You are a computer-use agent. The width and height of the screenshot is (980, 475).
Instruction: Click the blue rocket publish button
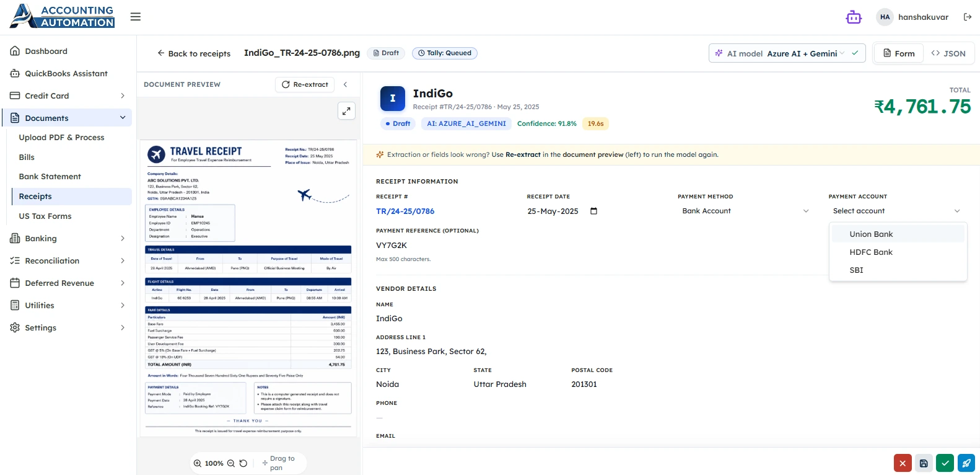(x=966, y=463)
